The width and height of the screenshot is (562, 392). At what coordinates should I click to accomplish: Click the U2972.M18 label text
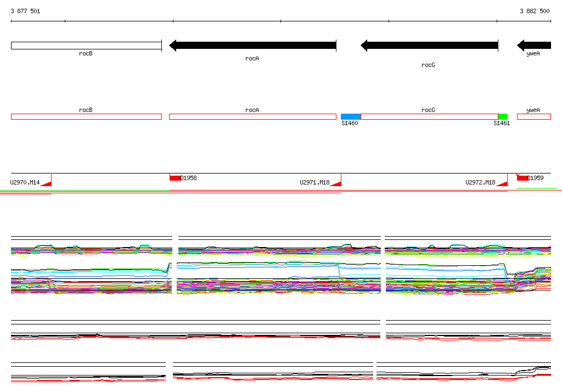pos(481,182)
